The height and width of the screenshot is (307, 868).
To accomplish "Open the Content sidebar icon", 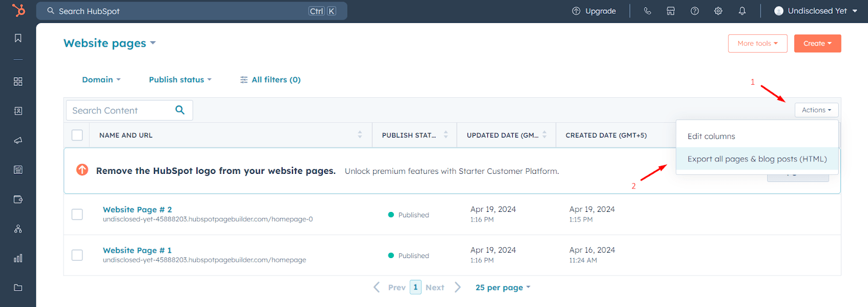I will tap(18, 170).
